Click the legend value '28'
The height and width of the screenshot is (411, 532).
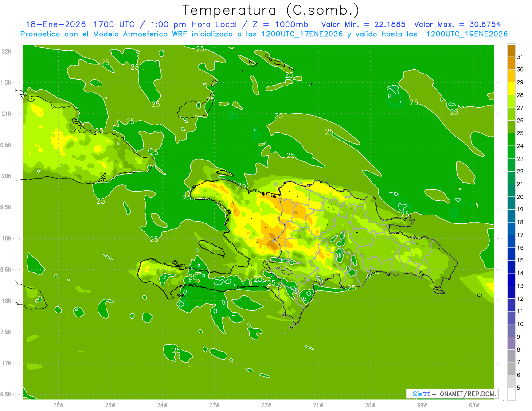520,95
